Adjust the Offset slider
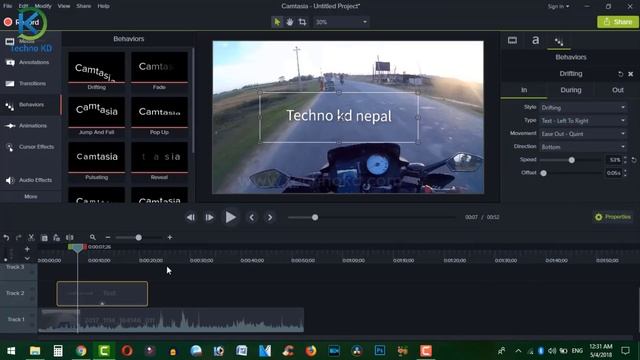This screenshot has width=640, height=360. click(x=543, y=173)
